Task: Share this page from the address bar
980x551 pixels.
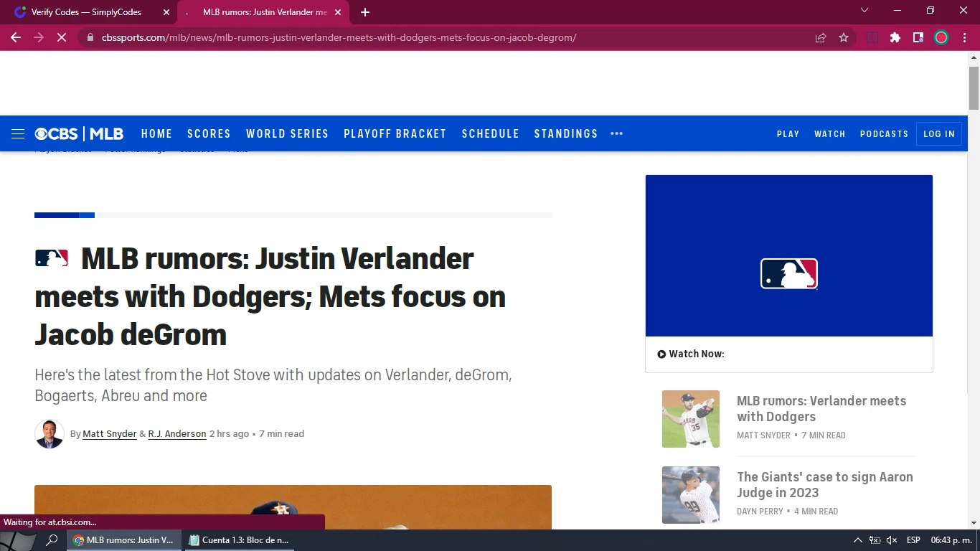Action: tap(821, 37)
